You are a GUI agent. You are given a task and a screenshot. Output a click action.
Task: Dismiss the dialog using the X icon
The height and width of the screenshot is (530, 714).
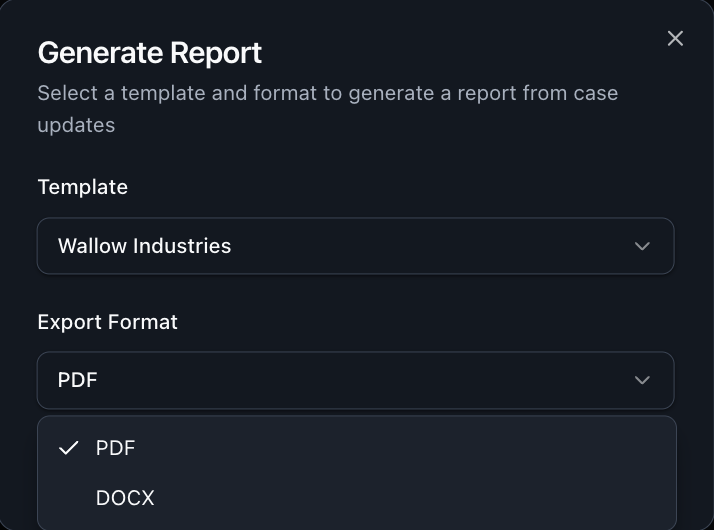[x=675, y=38]
